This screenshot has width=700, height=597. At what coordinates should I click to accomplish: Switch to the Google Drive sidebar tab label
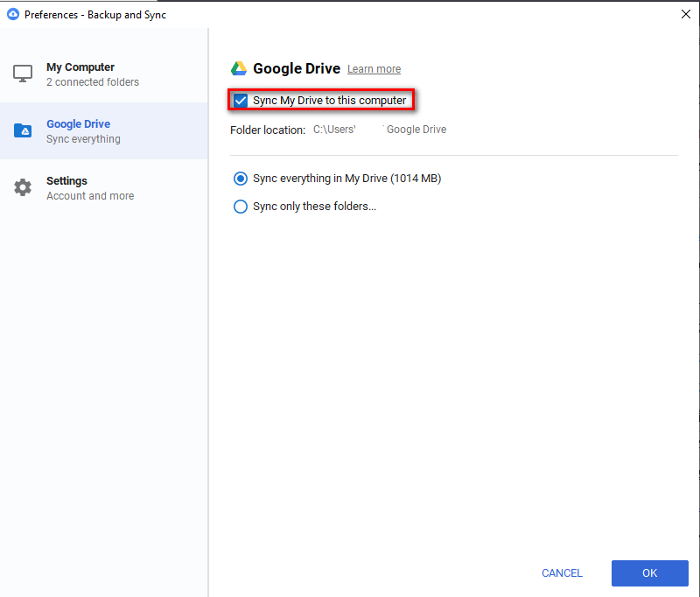point(78,123)
